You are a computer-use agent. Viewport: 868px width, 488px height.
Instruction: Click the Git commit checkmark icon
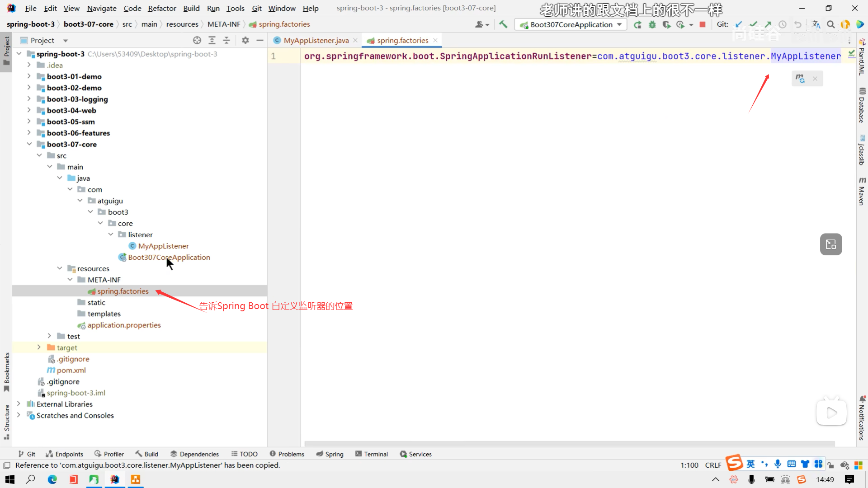[753, 24]
